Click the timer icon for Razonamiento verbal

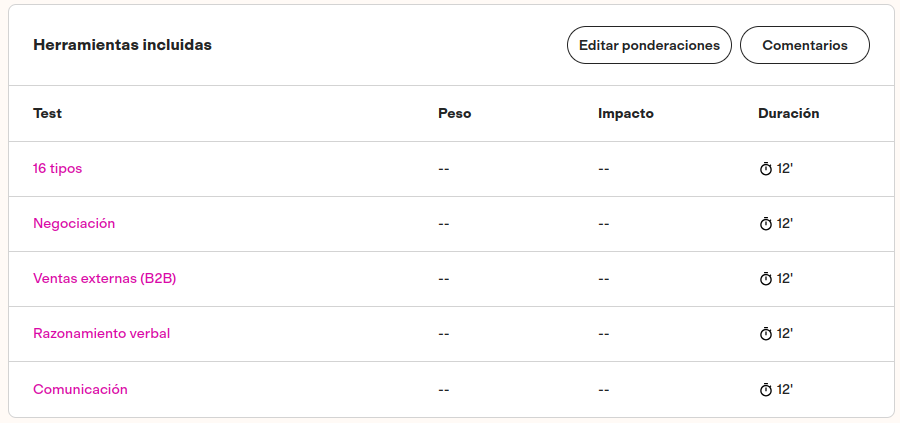pyautogui.click(x=766, y=334)
